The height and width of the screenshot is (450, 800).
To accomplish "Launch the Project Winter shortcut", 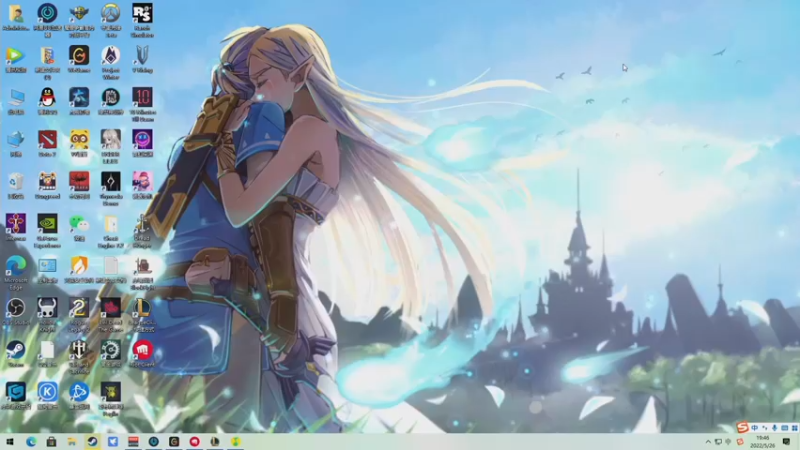I will click(111, 56).
